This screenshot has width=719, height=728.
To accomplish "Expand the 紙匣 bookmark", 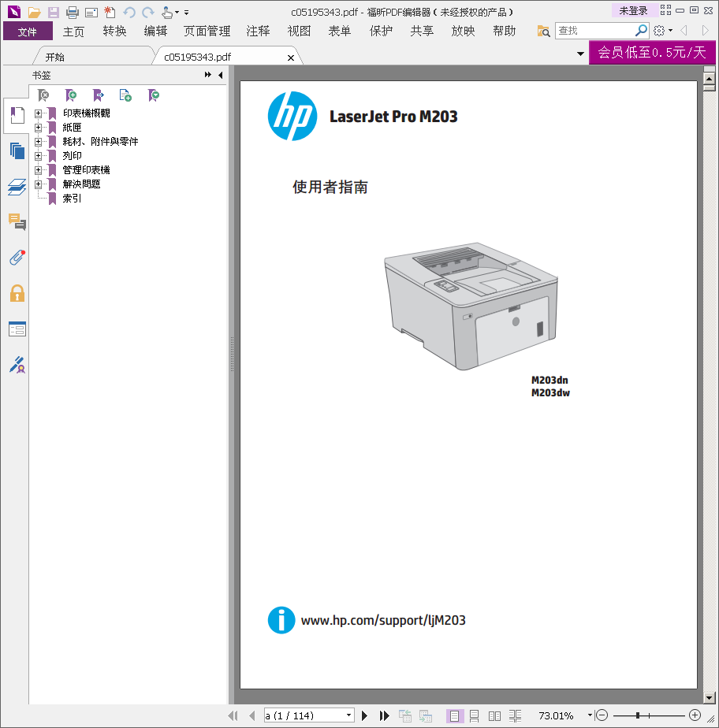I will tap(38, 127).
